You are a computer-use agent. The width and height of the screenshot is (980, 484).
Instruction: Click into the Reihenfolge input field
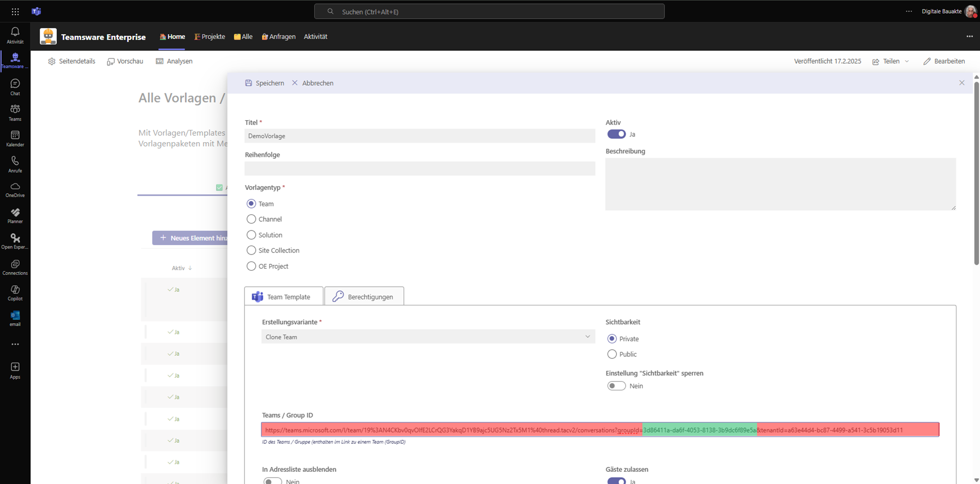point(419,169)
